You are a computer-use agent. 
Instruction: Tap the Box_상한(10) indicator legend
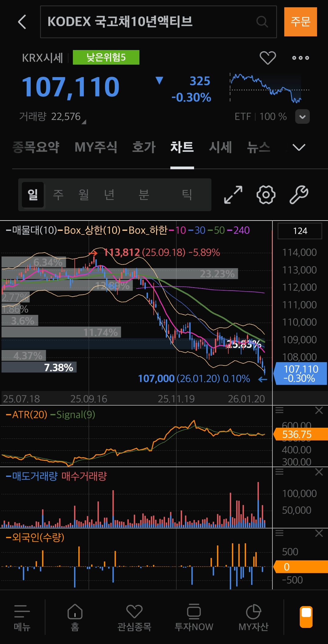click(x=89, y=230)
